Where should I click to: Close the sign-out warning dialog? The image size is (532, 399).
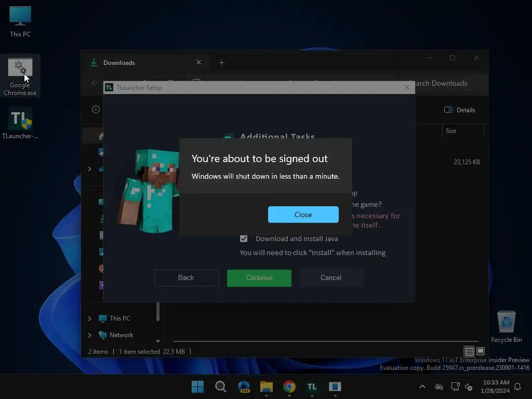coord(303,215)
